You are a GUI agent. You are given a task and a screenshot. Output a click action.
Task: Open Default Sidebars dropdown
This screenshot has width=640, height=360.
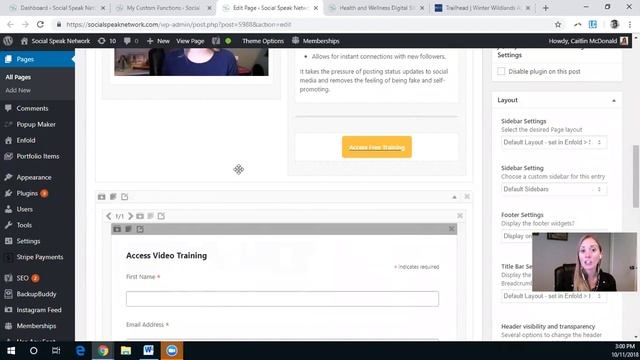[553, 189]
